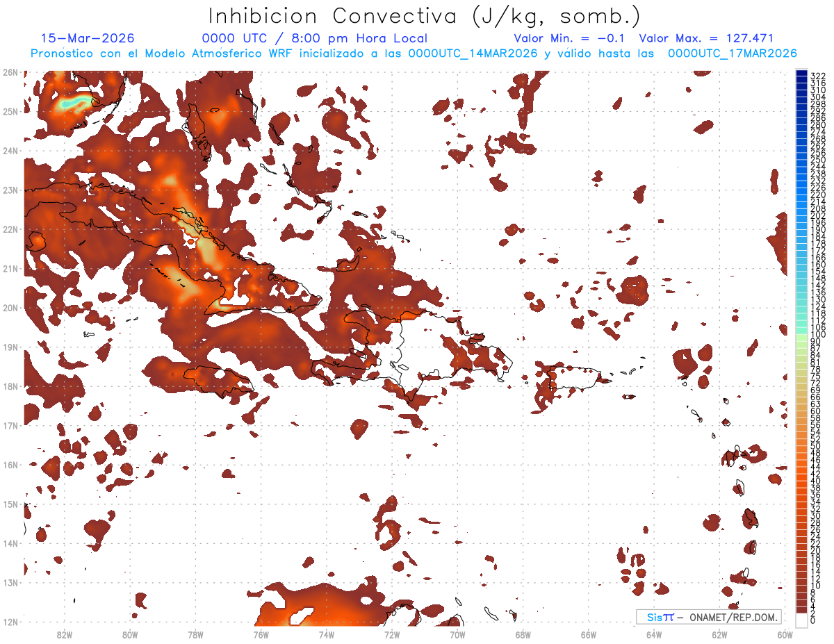Click the '18N' latitude label
This screenshot has height=644, width=834.
click(x=10, y=386)
